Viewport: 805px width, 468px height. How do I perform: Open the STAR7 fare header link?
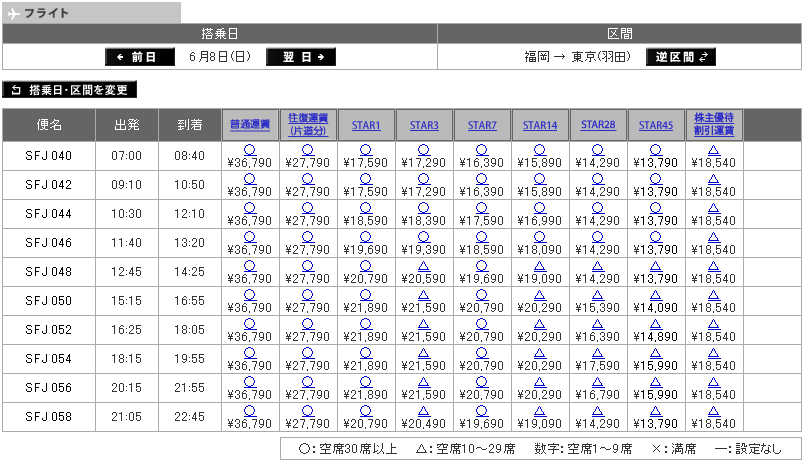(482, 125)
